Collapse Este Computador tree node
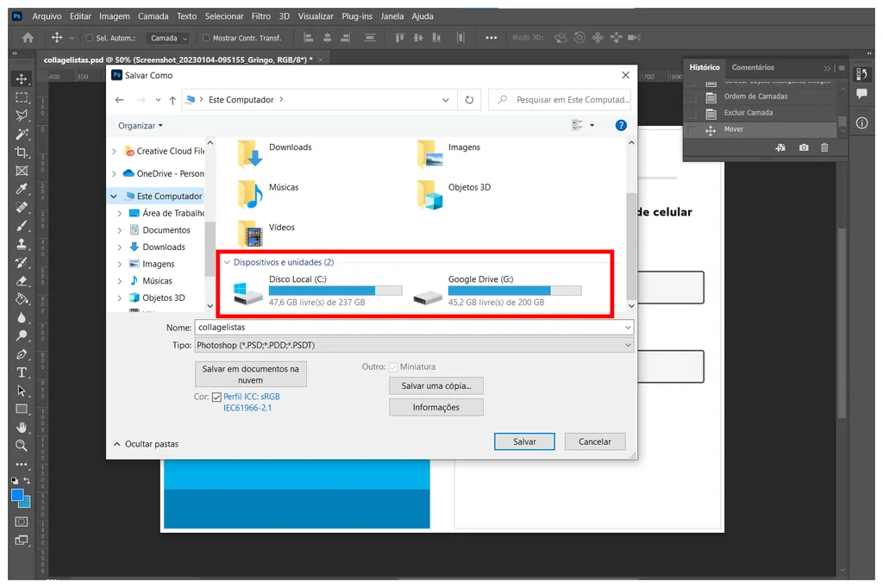The width and height of the screenshot is (883, 588). (x=114, y=196)
